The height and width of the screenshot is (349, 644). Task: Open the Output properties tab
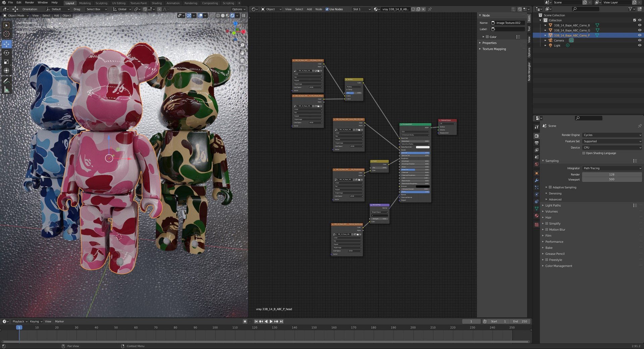point(537,143)
